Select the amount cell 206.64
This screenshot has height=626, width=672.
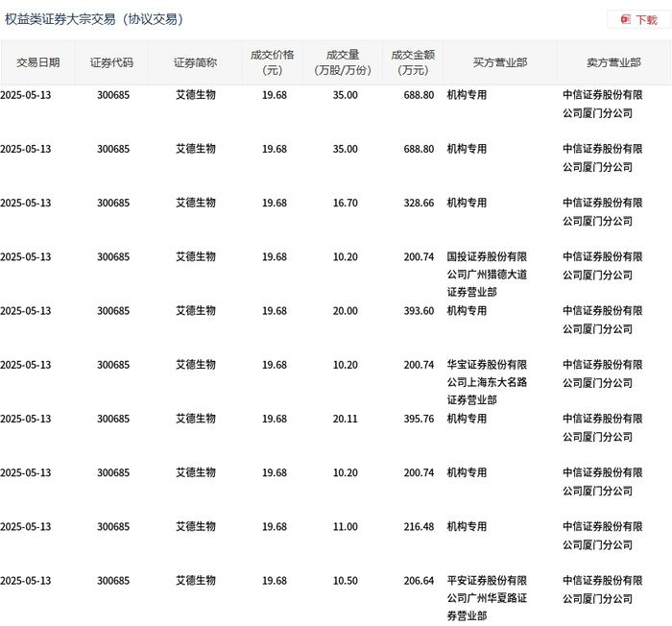419,581
